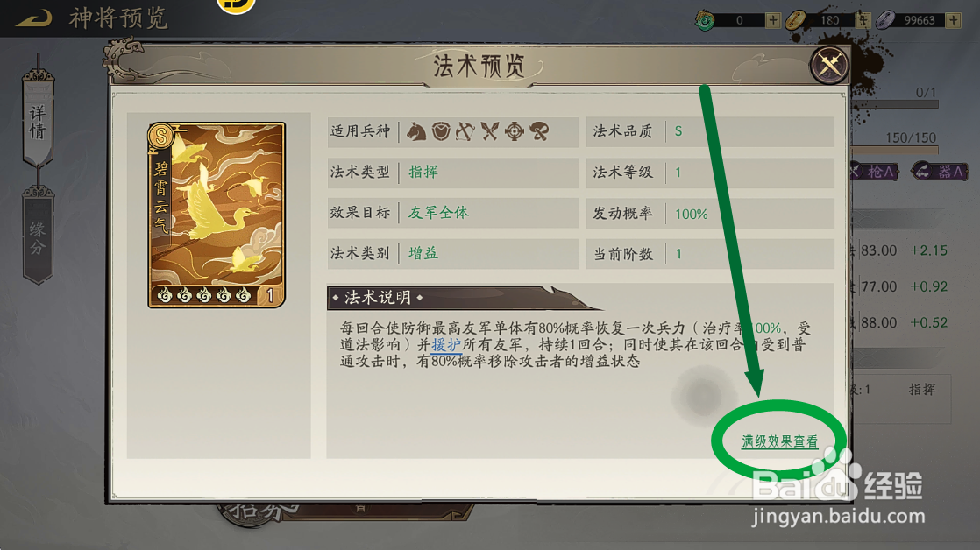Open the 满级效果查看 link
Screen dimensions: 980x550
point(779,441)
